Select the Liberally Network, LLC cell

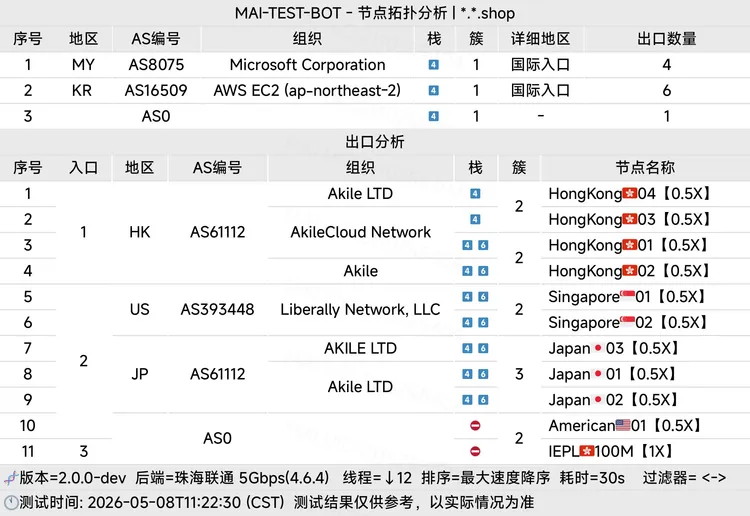click(x=360, y=309)
